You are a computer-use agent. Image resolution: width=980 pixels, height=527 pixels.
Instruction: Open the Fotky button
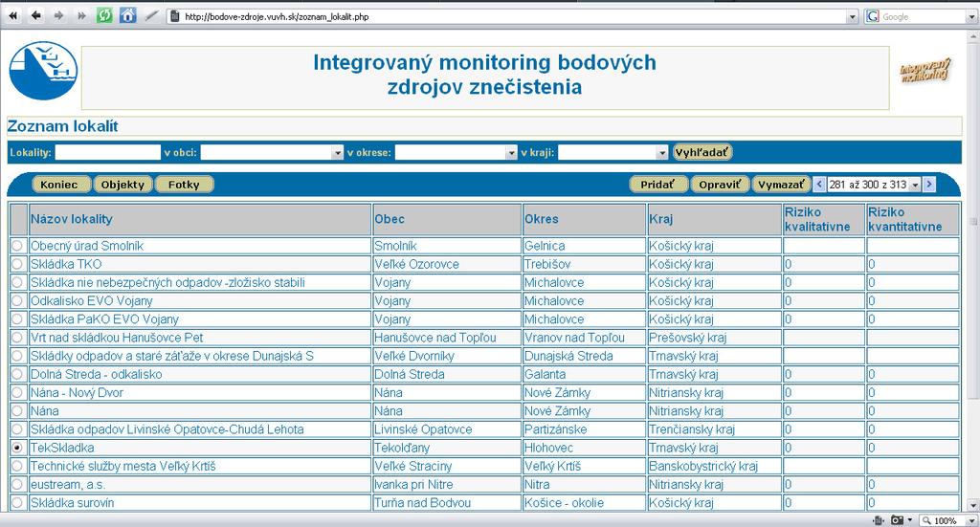click(184, 185)
